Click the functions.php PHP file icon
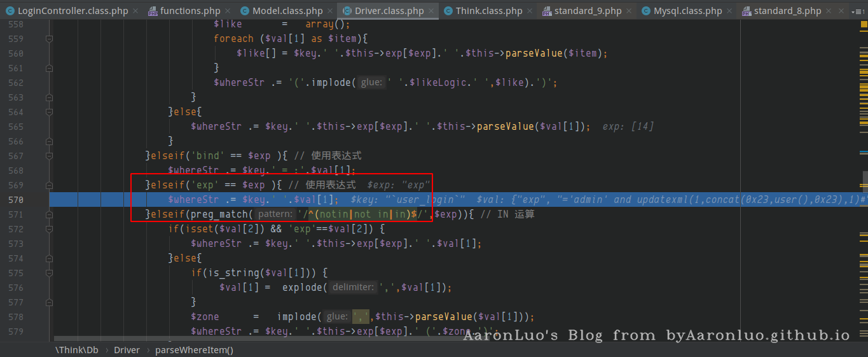 pos(153,11)
